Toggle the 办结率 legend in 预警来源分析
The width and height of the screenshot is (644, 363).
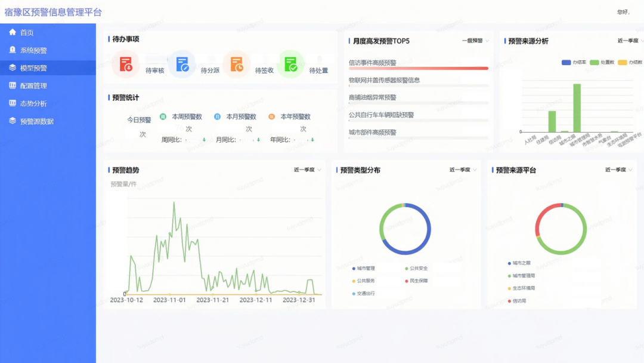tap(574, 62)
